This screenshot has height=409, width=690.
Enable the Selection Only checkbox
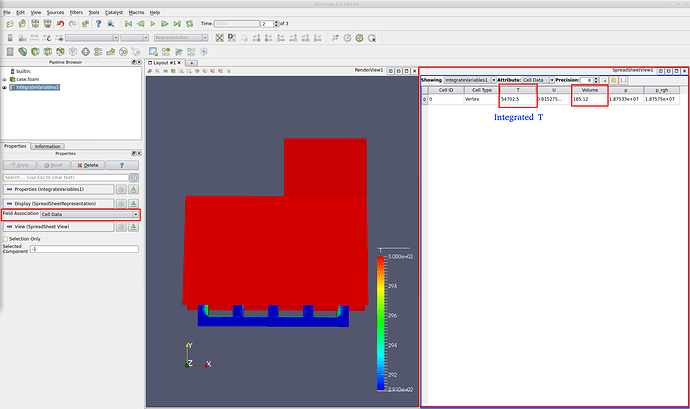coord(5,239)
